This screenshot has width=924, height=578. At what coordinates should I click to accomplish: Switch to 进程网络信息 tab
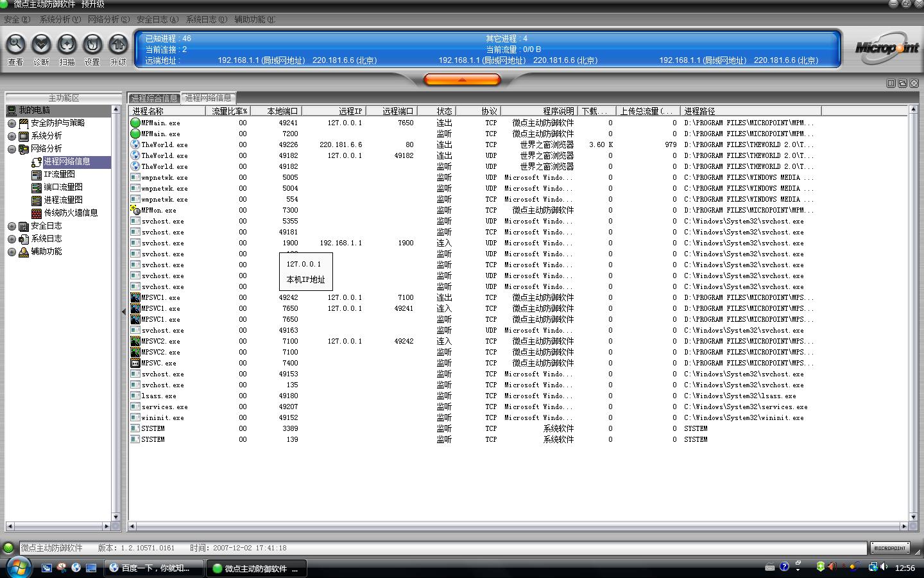[x=208, y=98]
